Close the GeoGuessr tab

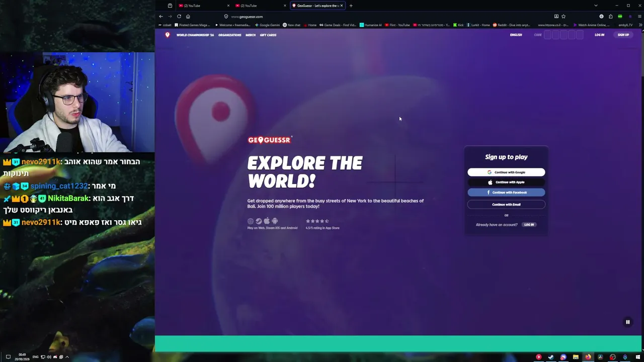pyautogui.click(x=342, y=6)
